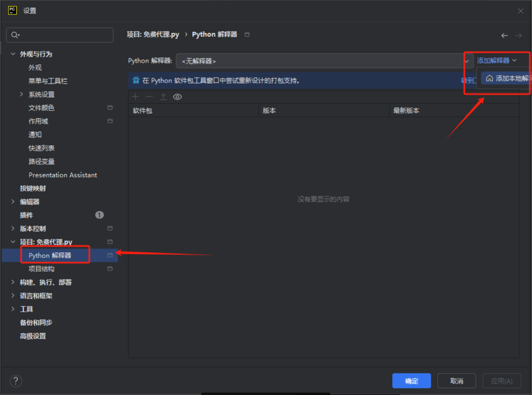Expand the 系统设置 node
Screen dimensions: 532x395
click(x=22, y=94)
